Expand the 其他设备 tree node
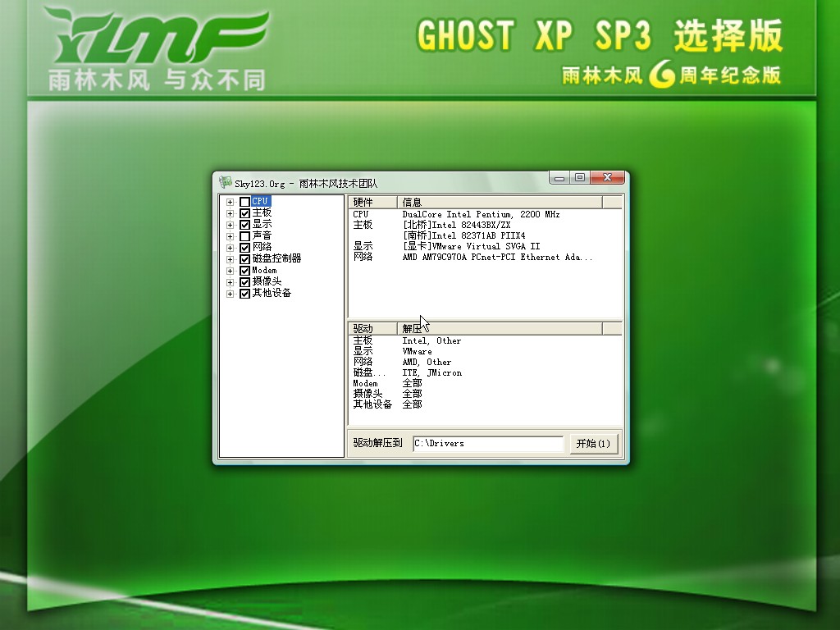The image size is (840, 630). [x=230, y=294]
